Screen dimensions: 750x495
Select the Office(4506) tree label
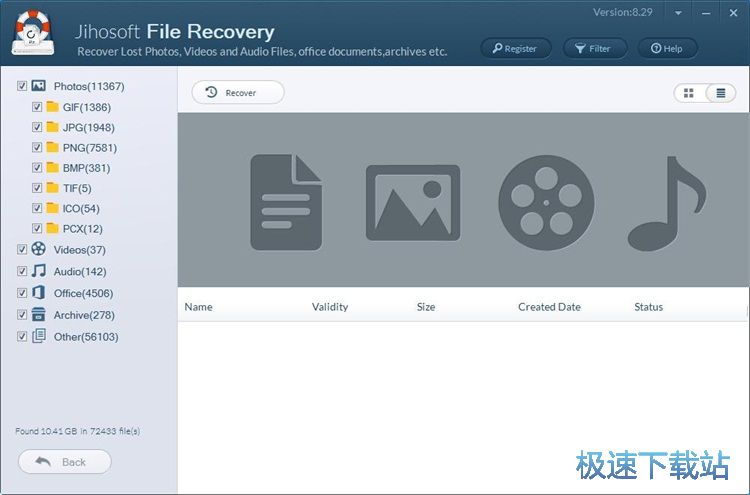point(83,293)
